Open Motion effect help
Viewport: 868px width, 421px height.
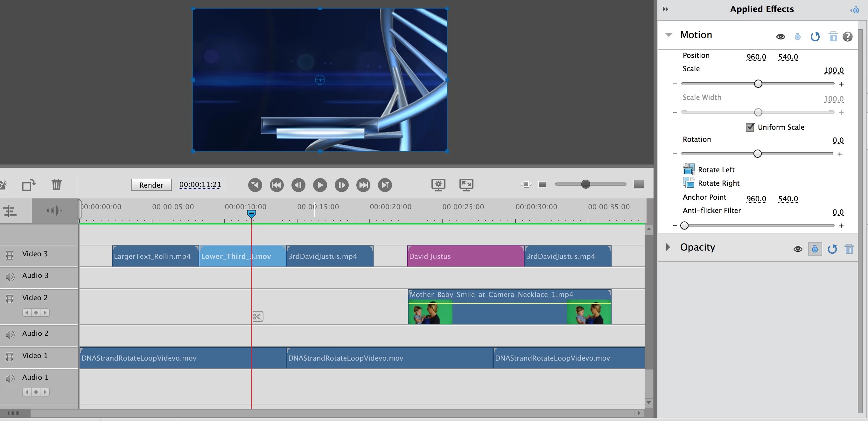tap(847, 36)
